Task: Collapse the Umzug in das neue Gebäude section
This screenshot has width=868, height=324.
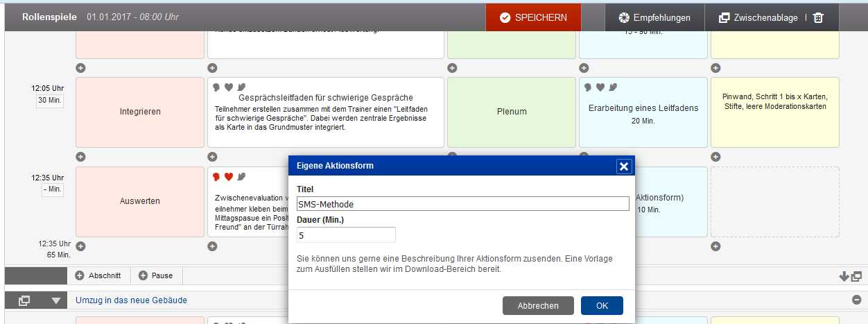Action: click(x=856, y=300)
